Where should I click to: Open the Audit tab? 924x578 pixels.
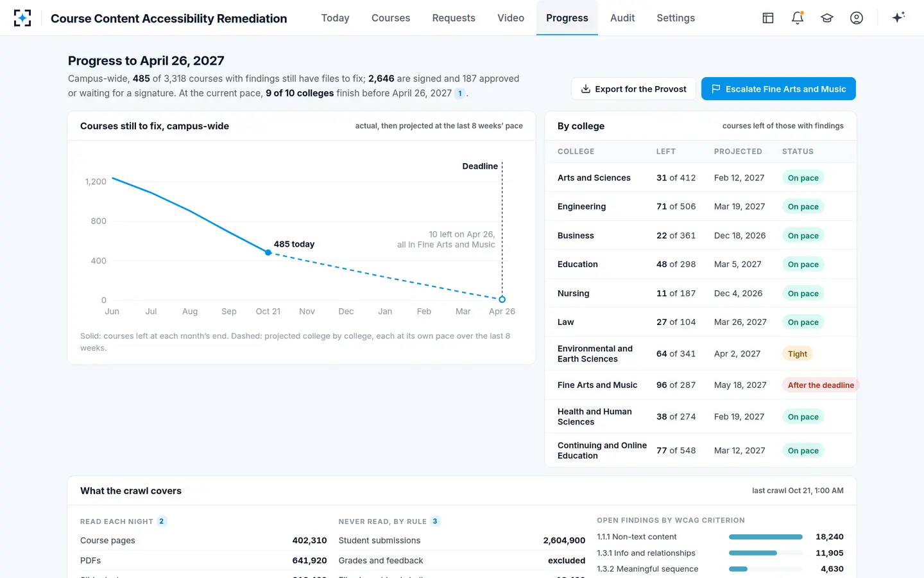click(x=622, y=18)
